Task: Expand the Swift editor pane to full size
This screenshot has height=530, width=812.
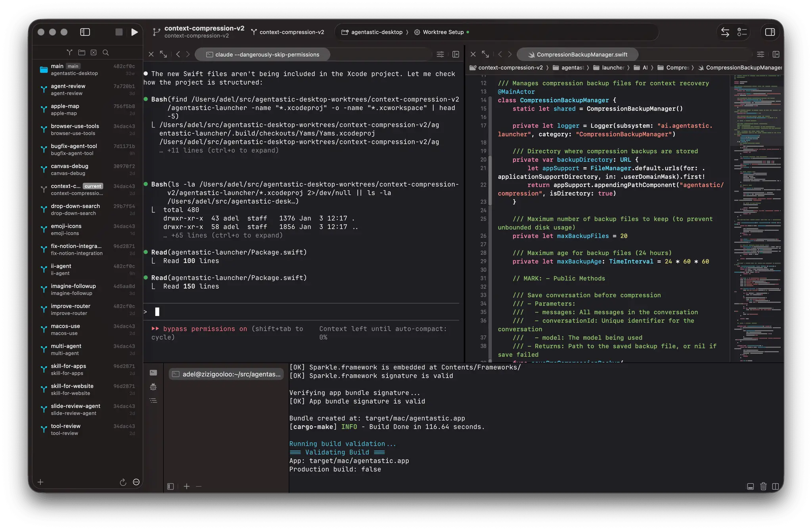Action: coord(485,54)
